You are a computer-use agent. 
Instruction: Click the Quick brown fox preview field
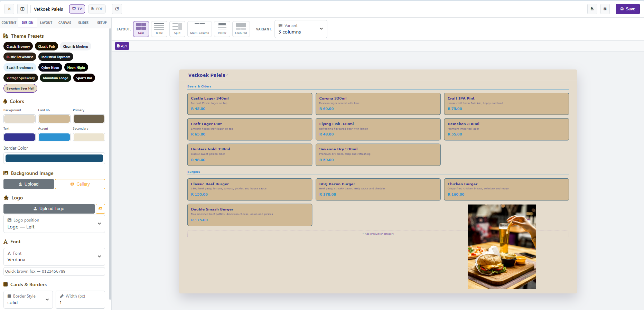[x=54, y=271]
